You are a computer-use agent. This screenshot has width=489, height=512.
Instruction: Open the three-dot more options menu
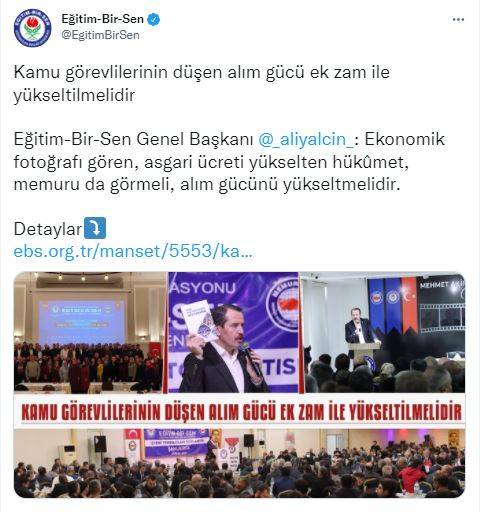(x=458, y=20)
